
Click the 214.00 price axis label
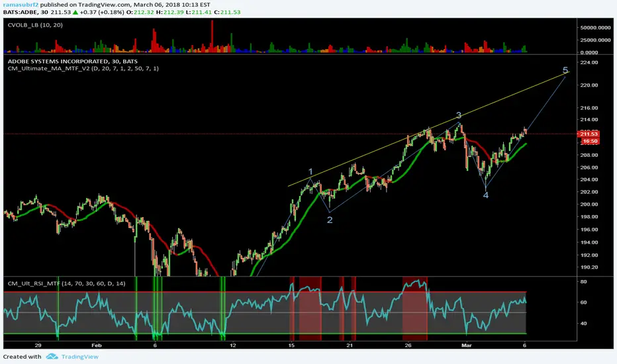[589, 120]
